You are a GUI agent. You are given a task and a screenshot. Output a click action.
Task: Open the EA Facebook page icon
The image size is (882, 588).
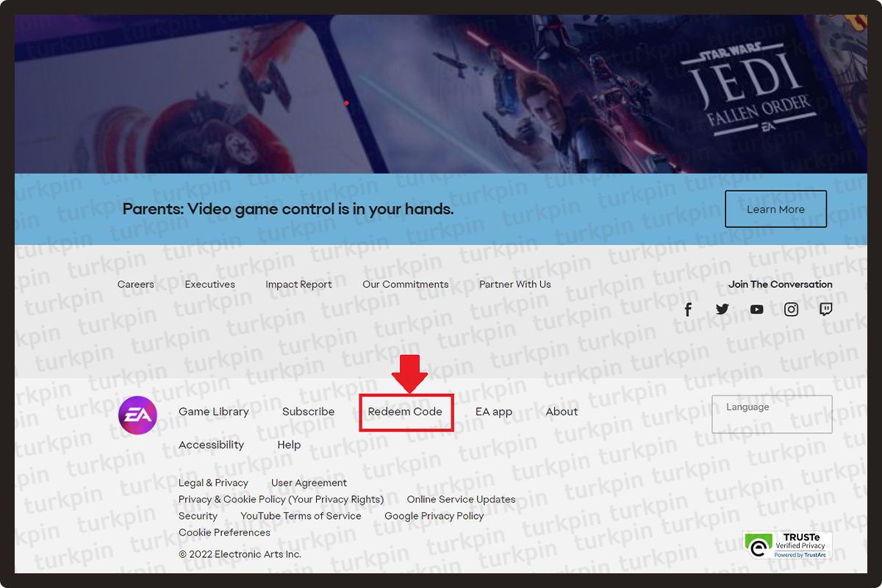click(688, 309)
